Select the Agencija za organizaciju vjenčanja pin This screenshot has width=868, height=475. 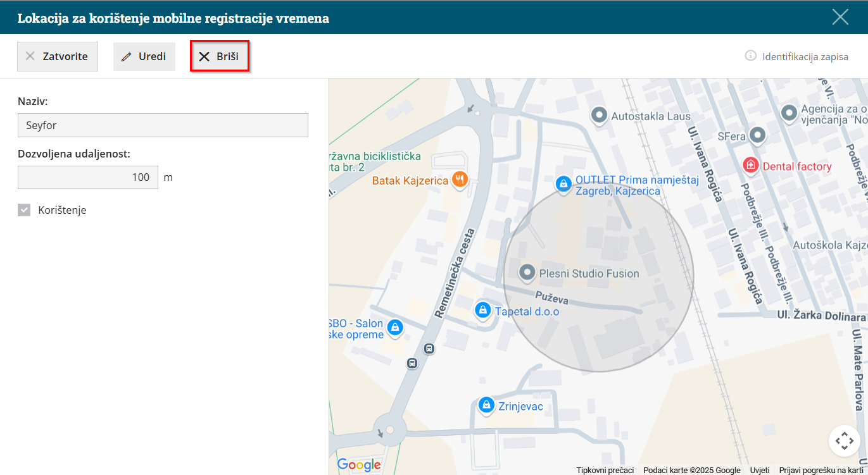point(789,113)
